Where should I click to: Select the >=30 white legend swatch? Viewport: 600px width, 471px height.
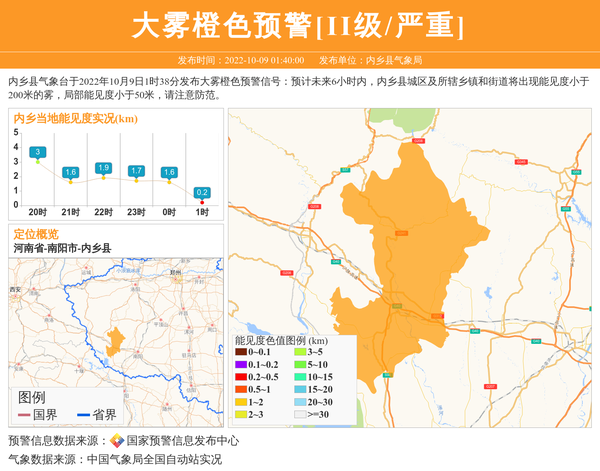point(300,414)
